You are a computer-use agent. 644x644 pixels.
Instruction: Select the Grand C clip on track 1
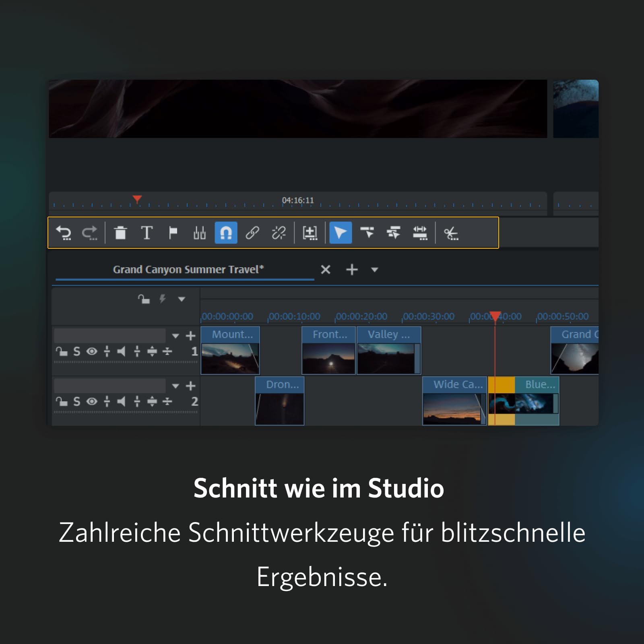(575, 350)
